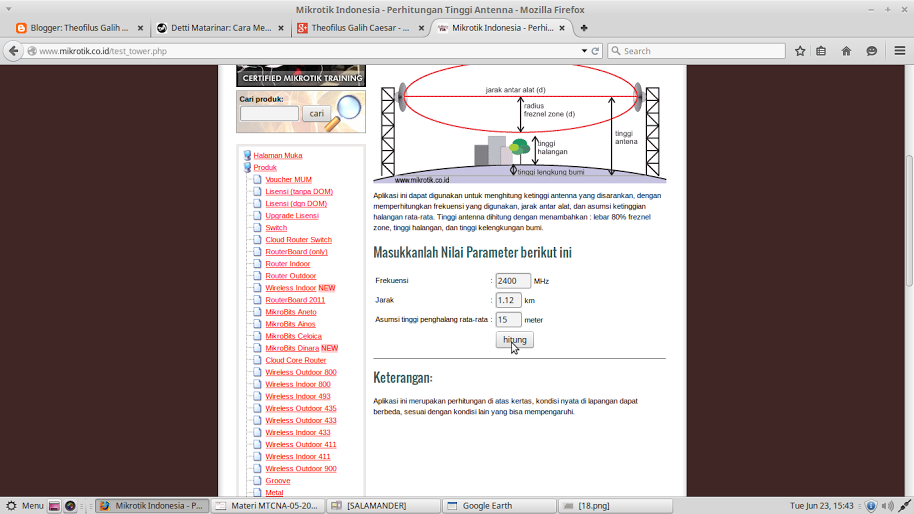Bookmark this page with the star icon

800,51
